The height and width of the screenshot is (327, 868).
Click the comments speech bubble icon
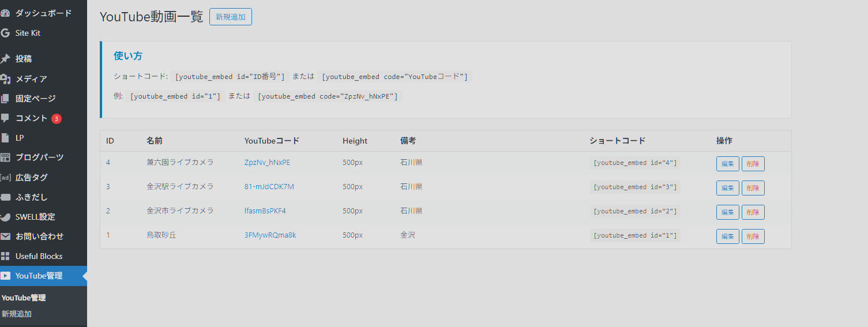(x=5, y=118)
